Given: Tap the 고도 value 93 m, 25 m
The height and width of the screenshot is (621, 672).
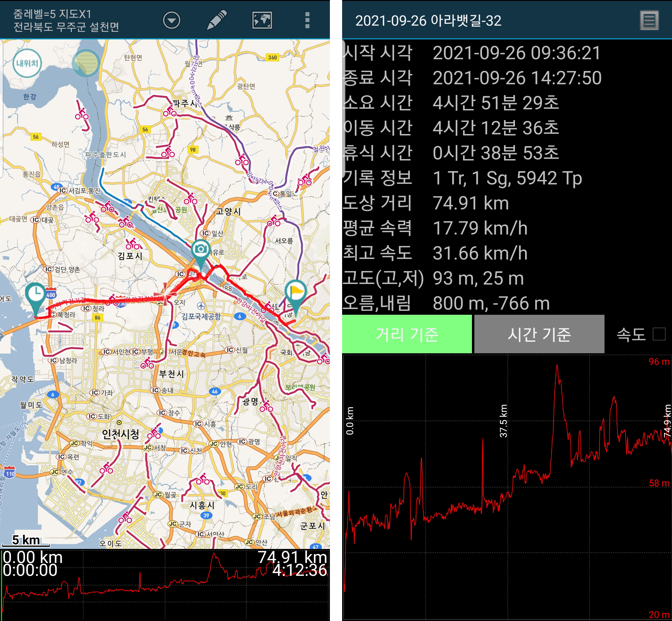Looking at the screenshot, I should tap(478, 278).
